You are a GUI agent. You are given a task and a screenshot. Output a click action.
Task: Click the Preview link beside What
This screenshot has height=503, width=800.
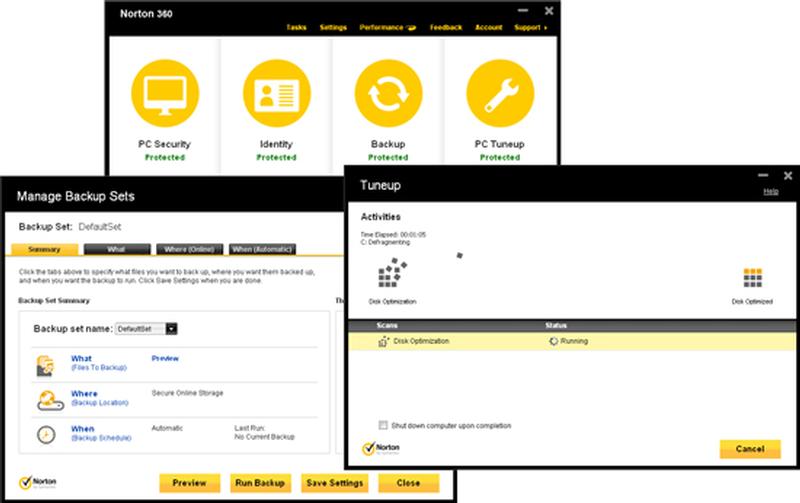(165, 359)
